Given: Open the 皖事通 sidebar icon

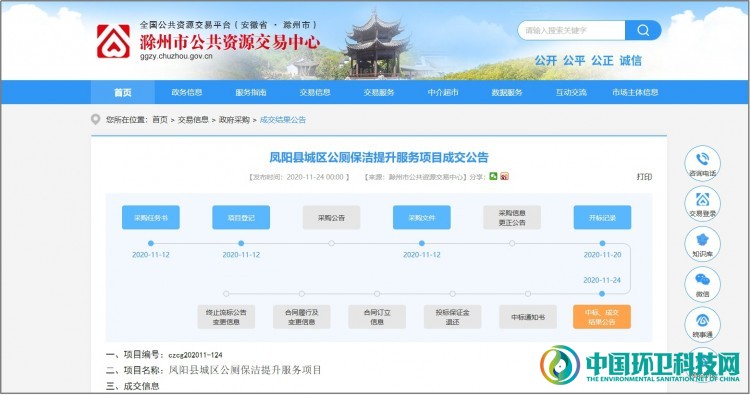Looking at the screenshot, I should pyautogui.click(x=702, y=324).
